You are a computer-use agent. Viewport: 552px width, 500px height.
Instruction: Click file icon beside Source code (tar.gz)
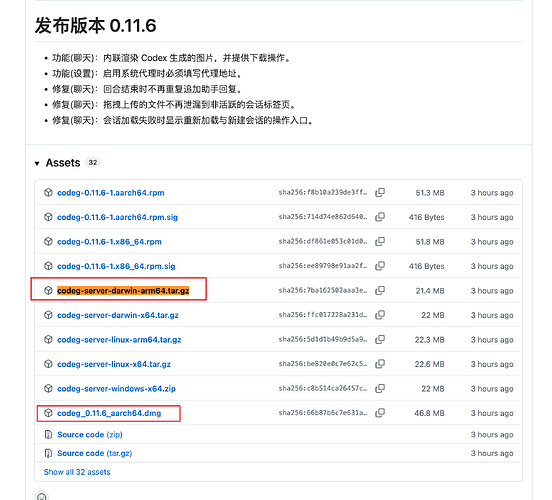(x=48, y=453)
